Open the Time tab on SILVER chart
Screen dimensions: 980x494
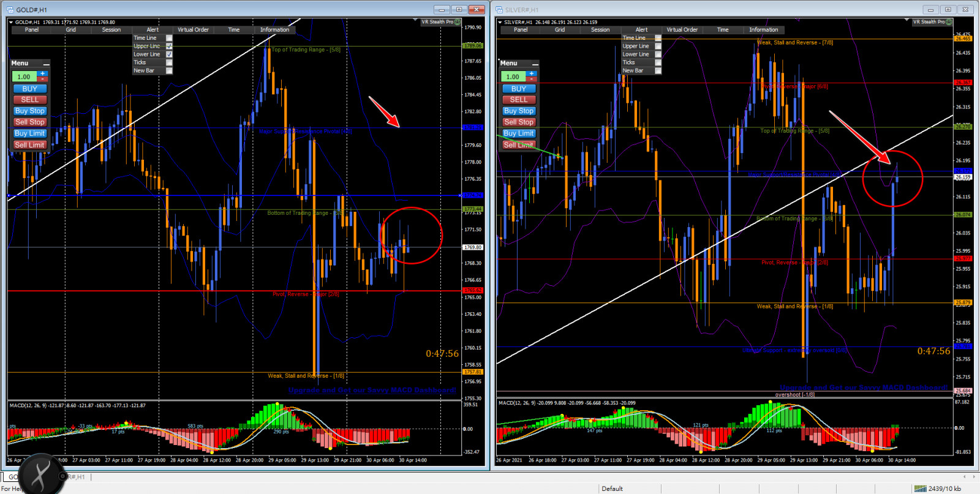723,29
